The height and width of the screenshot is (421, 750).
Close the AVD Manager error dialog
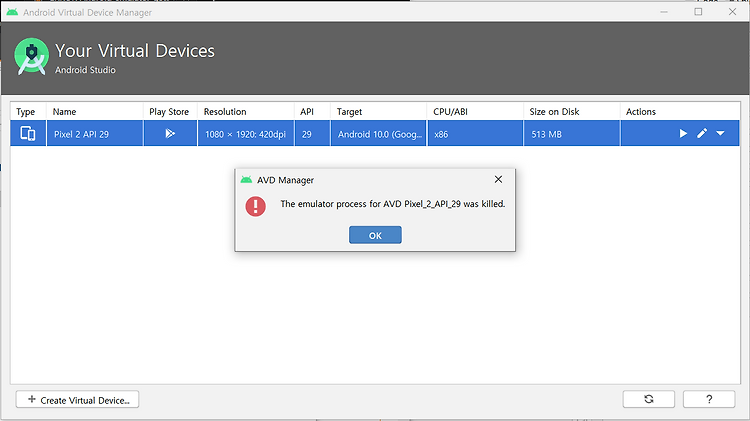(x=498, y=179)
